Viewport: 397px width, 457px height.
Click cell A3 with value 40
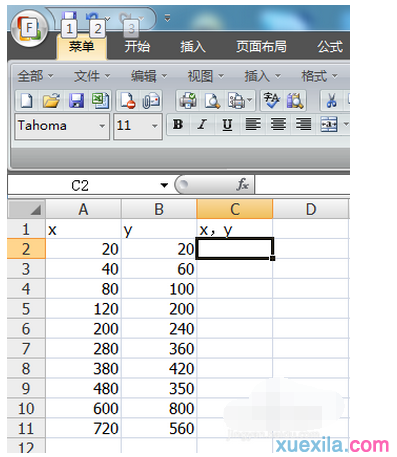83,269
